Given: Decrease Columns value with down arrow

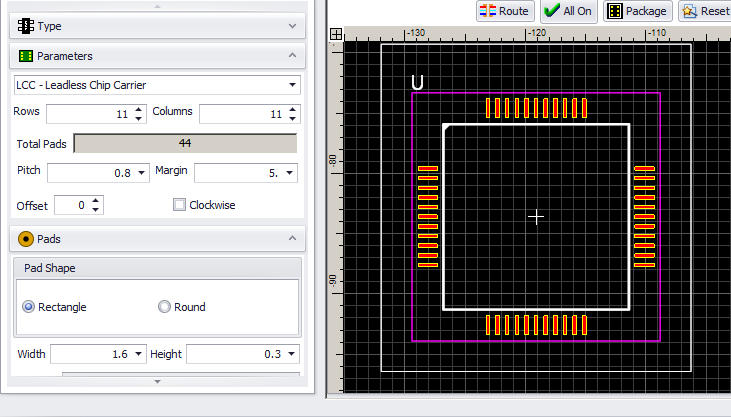Looking at the screenshot, I should (x=292, y=118).
